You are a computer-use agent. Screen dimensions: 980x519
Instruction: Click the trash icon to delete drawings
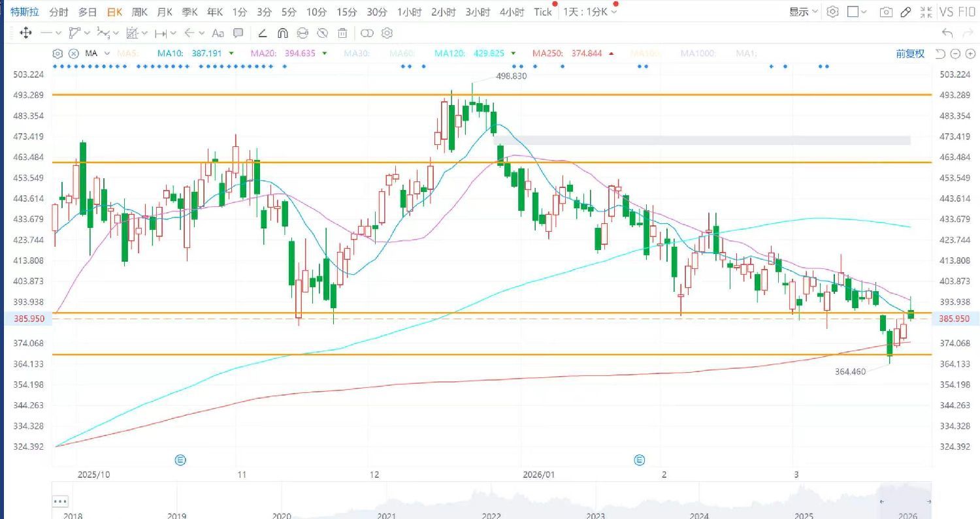click(342, 33)
